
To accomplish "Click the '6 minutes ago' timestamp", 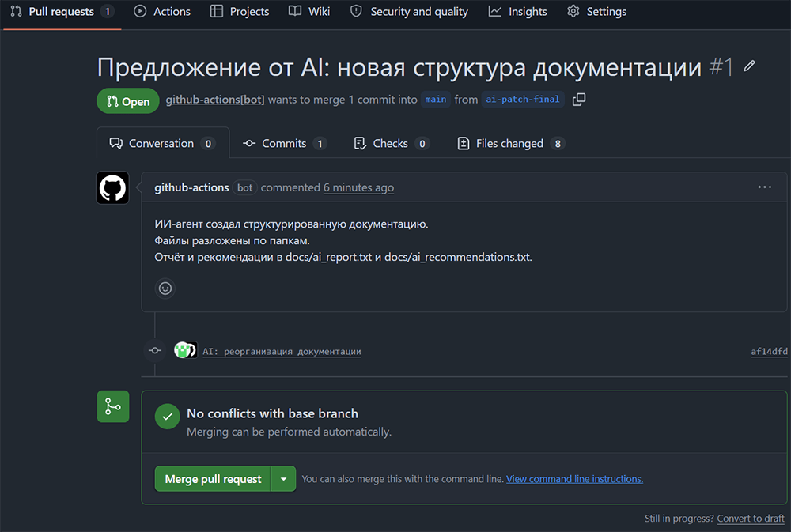I will click(x=358, y=187).
